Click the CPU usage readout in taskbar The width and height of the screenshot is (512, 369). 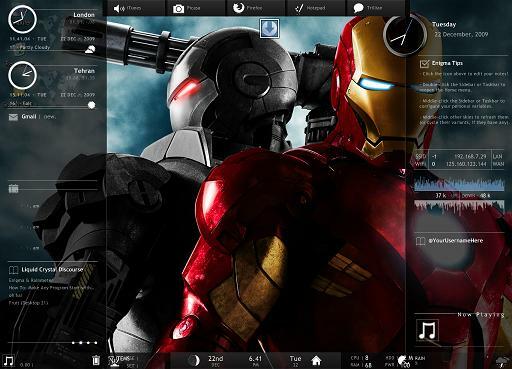click(360, 358)
